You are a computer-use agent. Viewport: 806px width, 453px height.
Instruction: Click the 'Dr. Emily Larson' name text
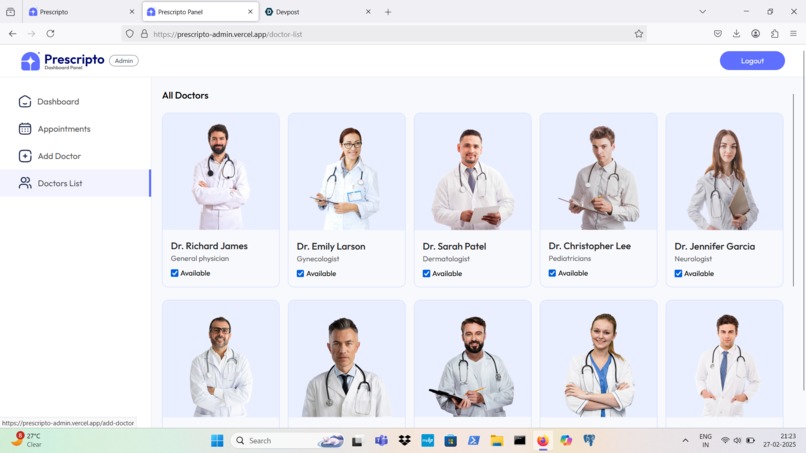click(x=331, y=246)
